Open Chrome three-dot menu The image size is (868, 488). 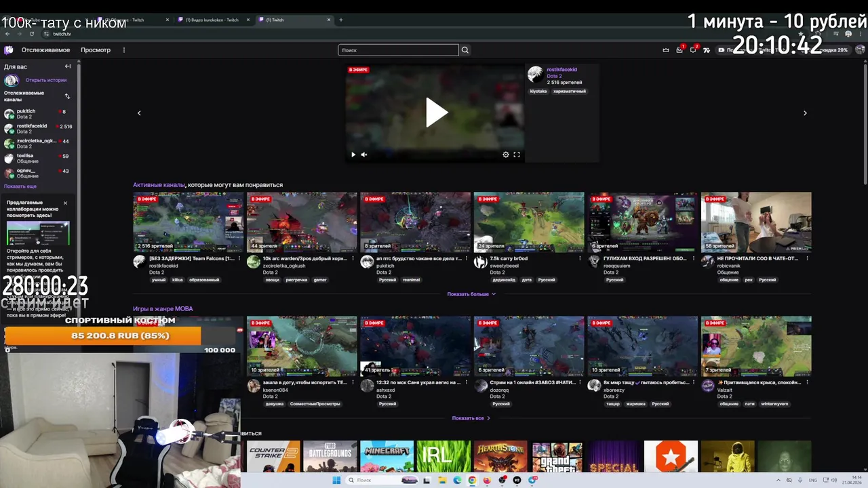(861, 34)
